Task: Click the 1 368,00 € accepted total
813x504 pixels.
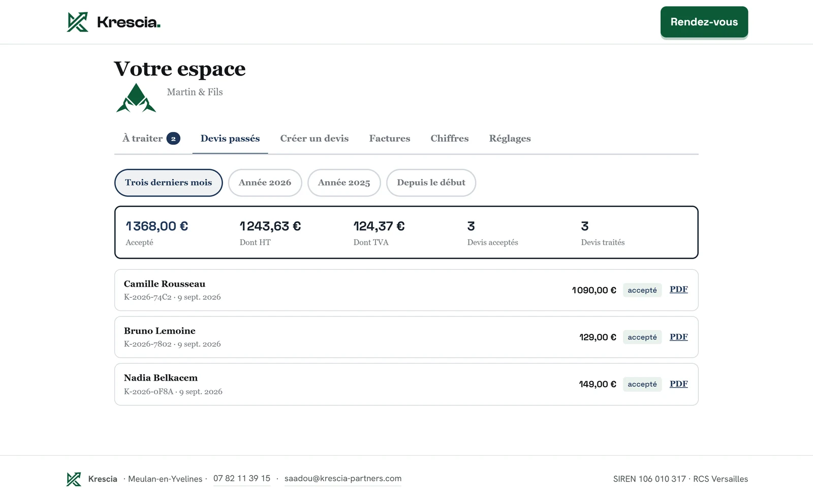Action: pyautogui.click(x=157, y=226)
